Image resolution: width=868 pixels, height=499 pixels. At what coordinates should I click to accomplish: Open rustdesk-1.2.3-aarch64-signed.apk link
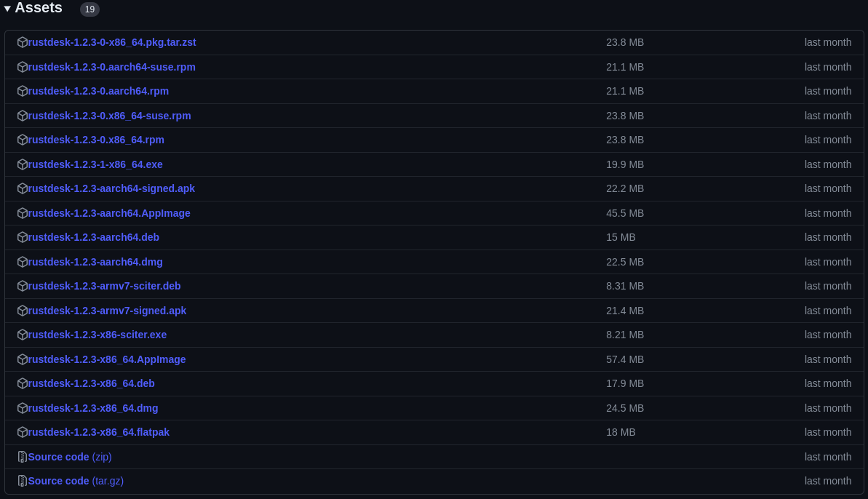[111, 188]
